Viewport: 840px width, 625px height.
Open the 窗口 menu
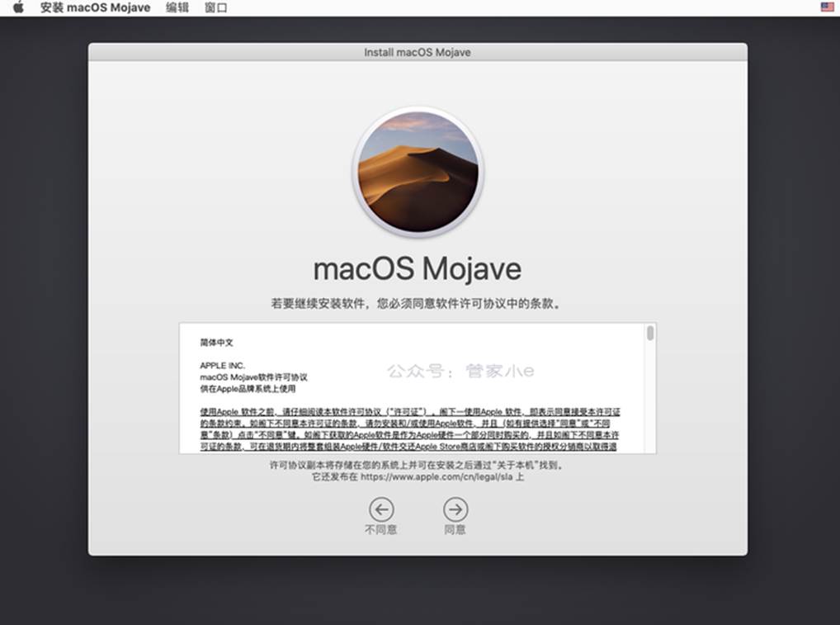click(x=215, y=7)
